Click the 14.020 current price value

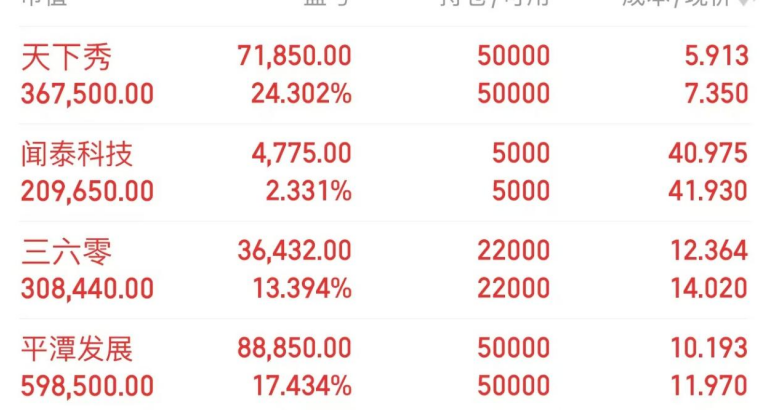tap(707, 288)
